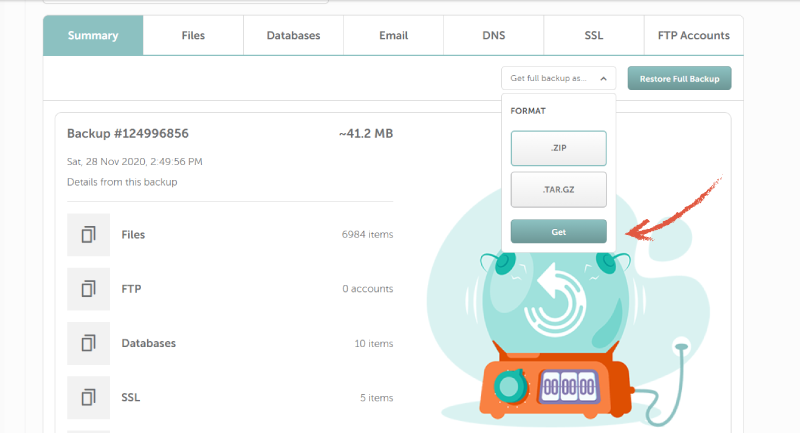Go to the Email tab
The width and height of the screenshot is (800, 433).
click(393, 35)
